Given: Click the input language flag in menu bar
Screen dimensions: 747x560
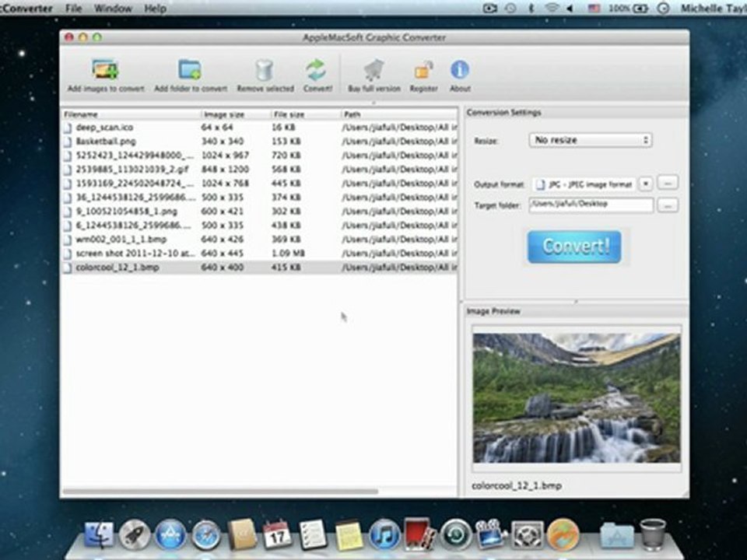Looking at the screenshot, I should click(x=594, y=8).
